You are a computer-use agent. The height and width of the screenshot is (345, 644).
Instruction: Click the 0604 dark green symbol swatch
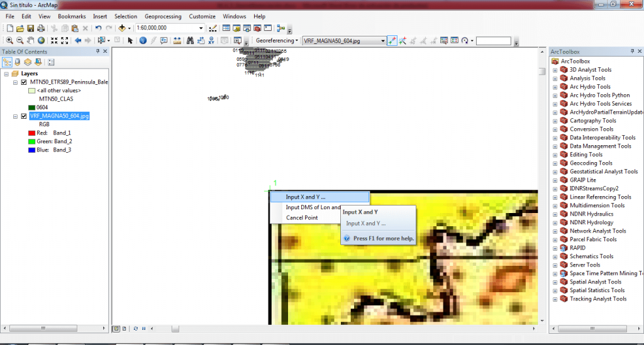tap(31, 107)
